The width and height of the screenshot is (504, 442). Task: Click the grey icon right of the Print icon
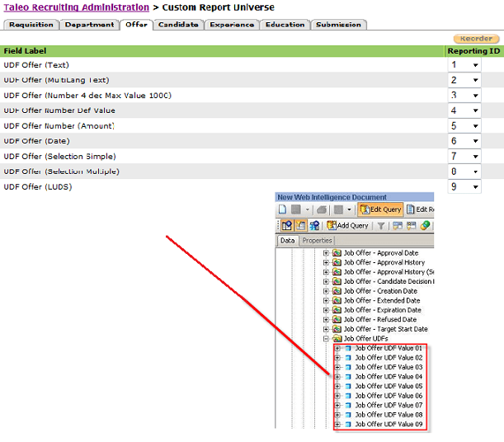coord(338,209)
